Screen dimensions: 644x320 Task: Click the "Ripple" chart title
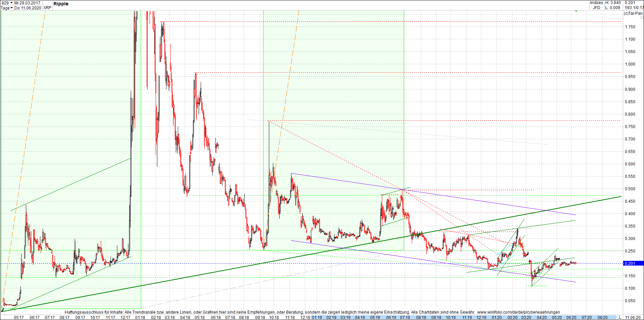pyautogui.click(x=62, y=4)
